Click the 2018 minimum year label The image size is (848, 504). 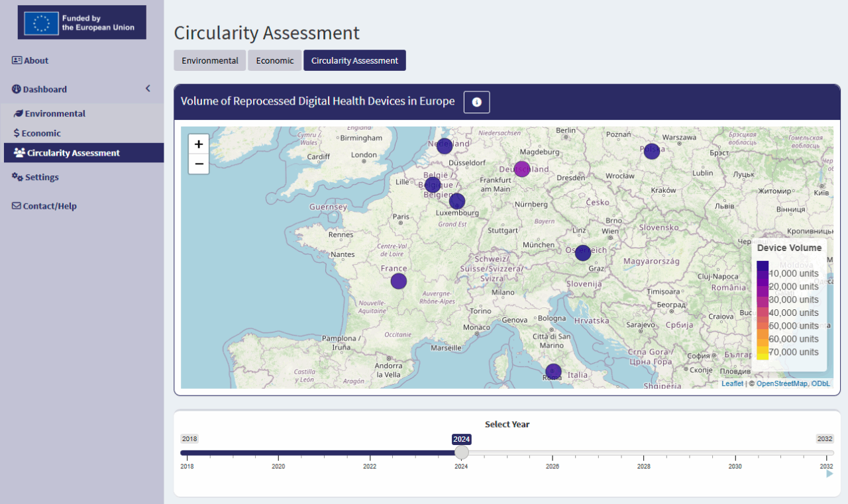pyautogui.click(x=189, y=438)
